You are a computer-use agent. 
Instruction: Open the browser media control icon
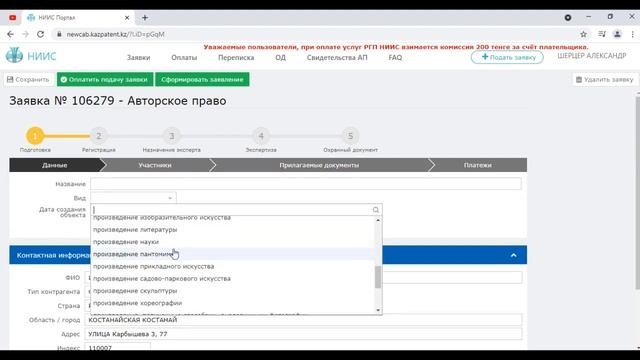click(602, 34)
